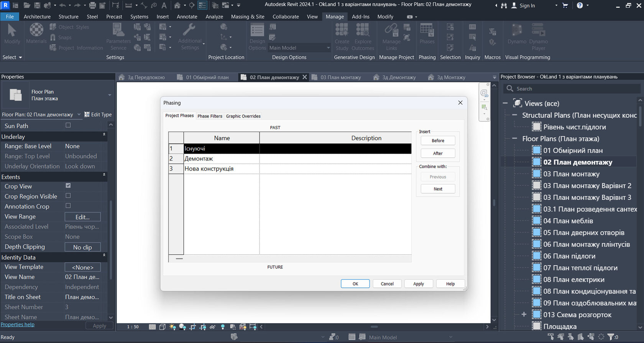Click the selection Filter funnel icon in status bar
The image size is (644, 343).
[611, 337]
